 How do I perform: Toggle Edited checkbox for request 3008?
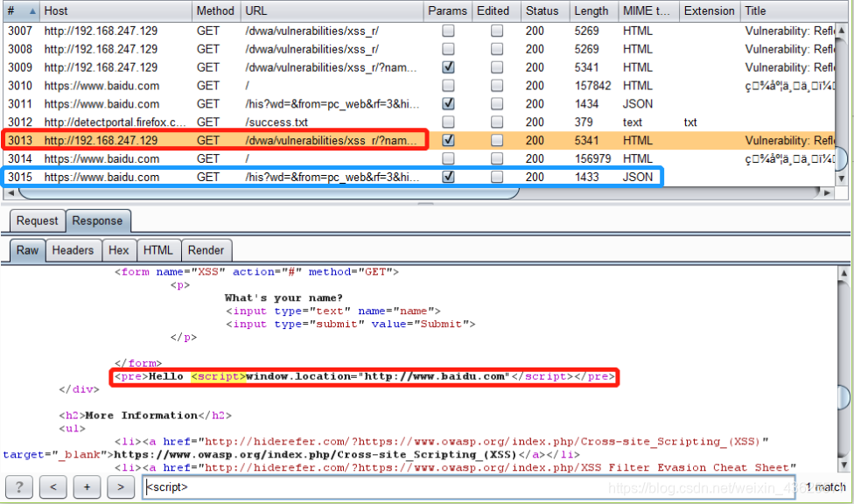(497, 49)
